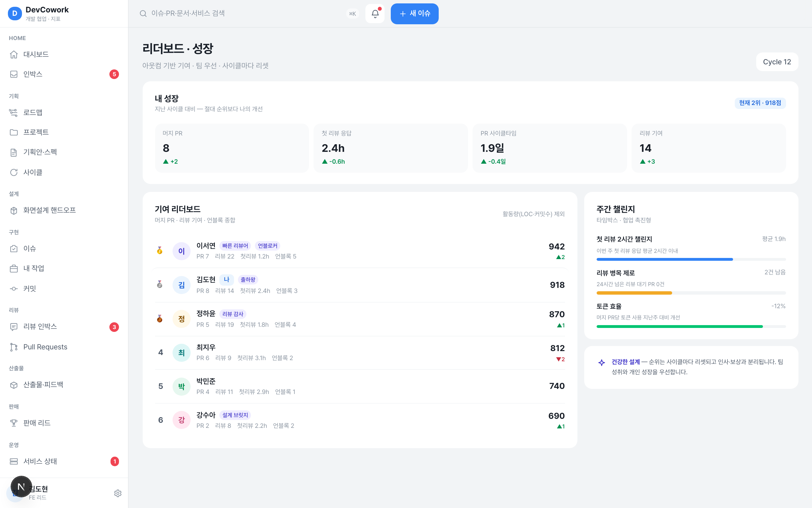Screen dimensions: 812x508
Task: Open the 머지 PR stat card
Action: pyautogui.click(x=232, y=148)
